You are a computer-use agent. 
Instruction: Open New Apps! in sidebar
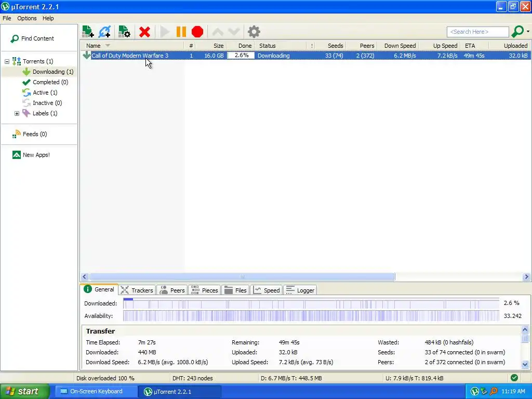coord(31,155)
